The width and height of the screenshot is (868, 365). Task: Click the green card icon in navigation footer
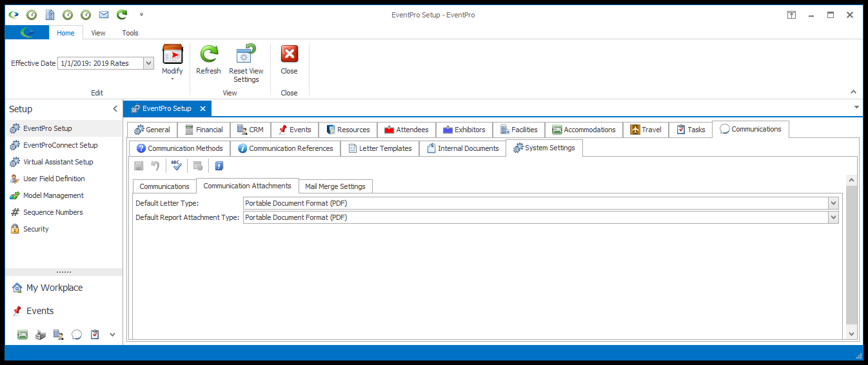point(23,335)
